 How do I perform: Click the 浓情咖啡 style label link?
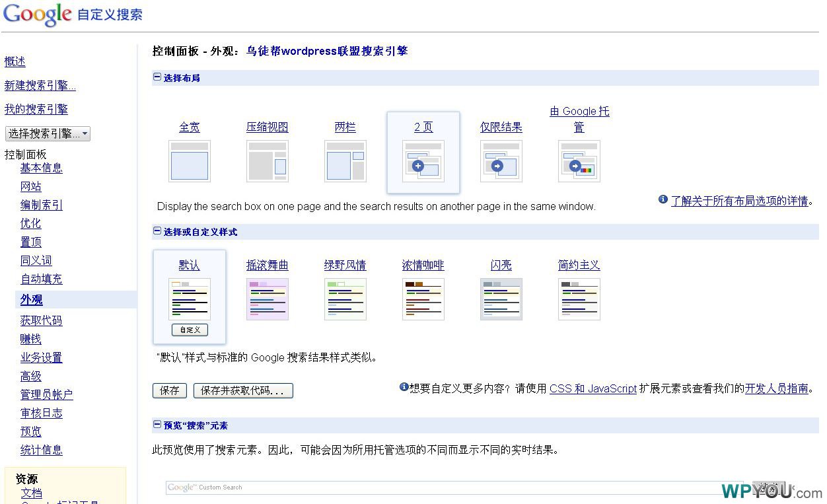point(423,265)
